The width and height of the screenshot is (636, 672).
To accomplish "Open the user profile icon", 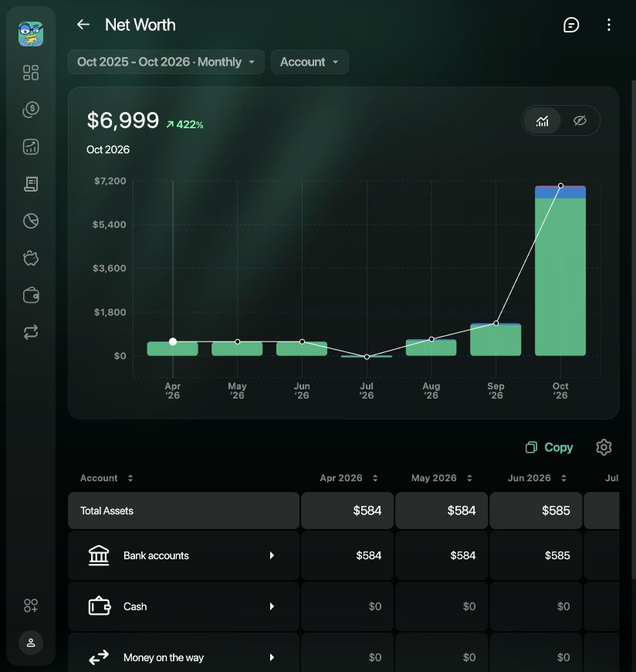I will click(x=31, y=643).
